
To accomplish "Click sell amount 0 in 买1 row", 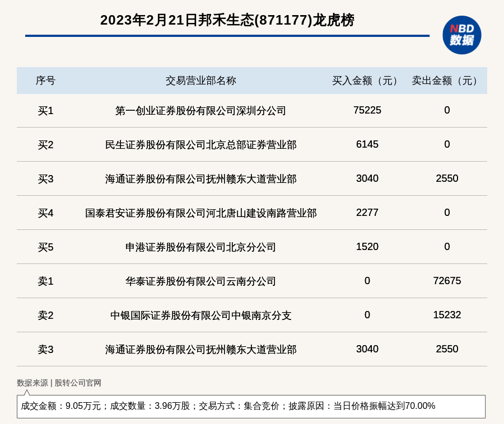I will 447,110.
